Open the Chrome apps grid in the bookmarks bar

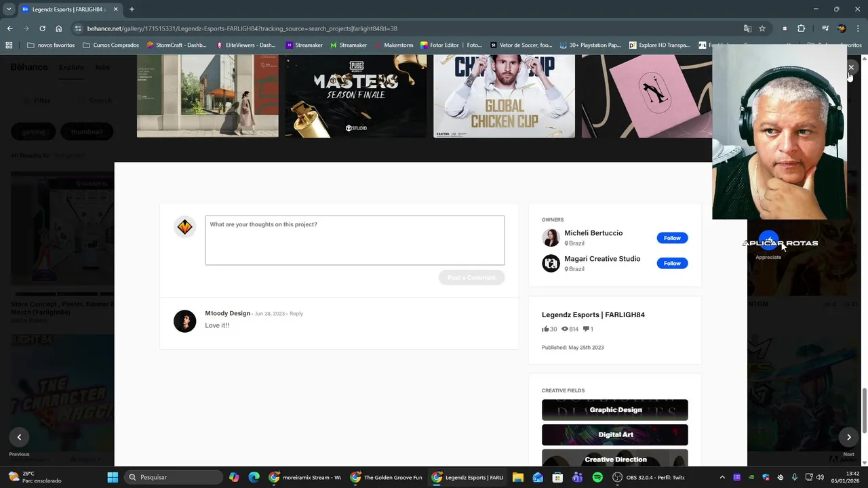pos(9,45)
